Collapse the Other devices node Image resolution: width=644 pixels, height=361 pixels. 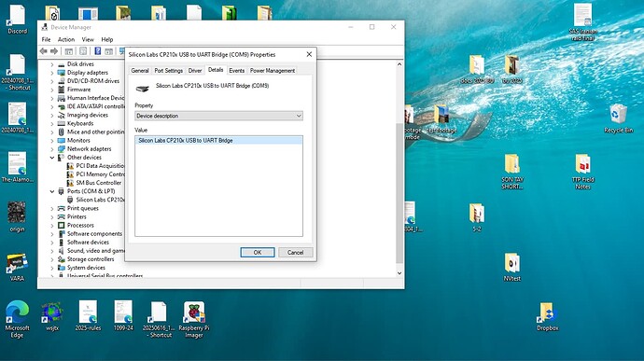click(x=52, y=158)
